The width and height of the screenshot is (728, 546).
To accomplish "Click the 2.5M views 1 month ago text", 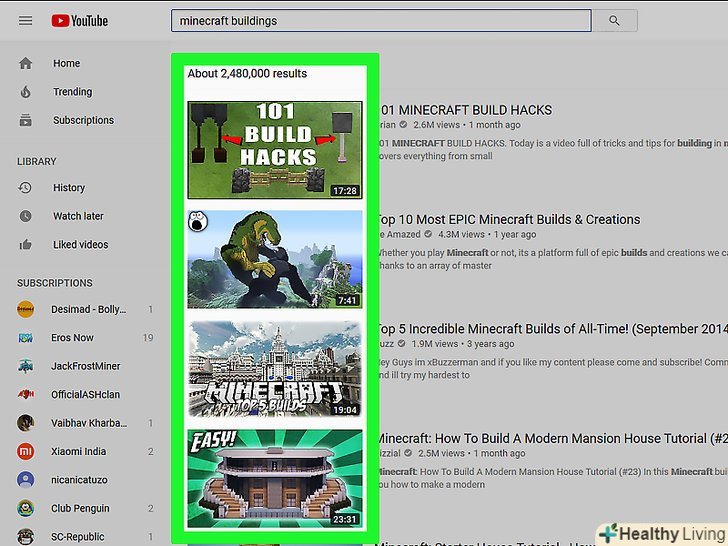I will click(x=471, y=454).
